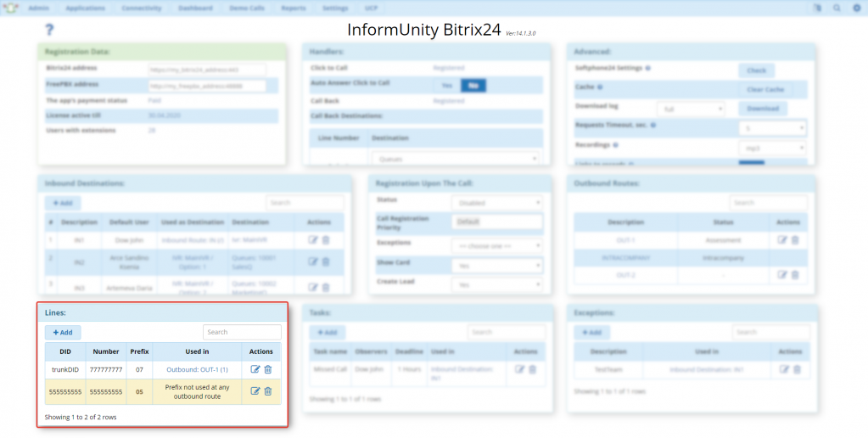Open the Exceptions choose one dropdown

497,245
